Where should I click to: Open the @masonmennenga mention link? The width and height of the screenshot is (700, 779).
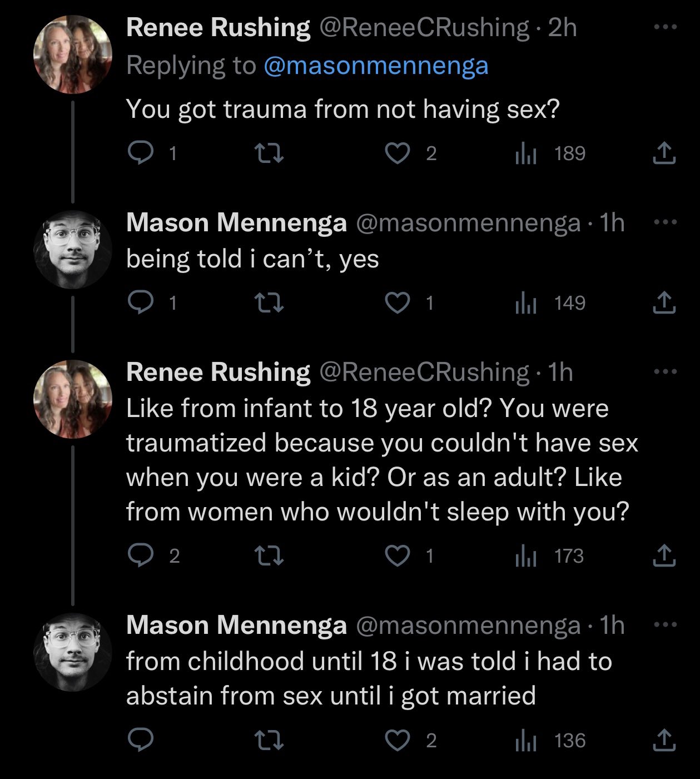(x=376, y=66)
